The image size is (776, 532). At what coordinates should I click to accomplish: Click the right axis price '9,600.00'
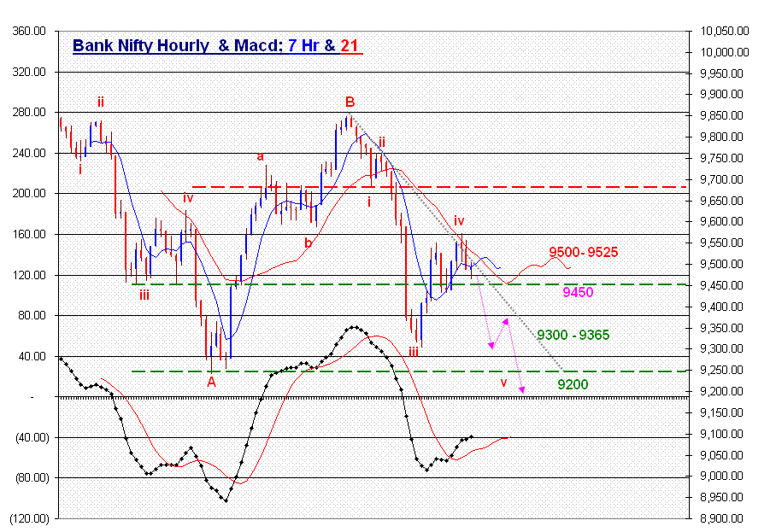pyautogui.click(x=721, y=221)
